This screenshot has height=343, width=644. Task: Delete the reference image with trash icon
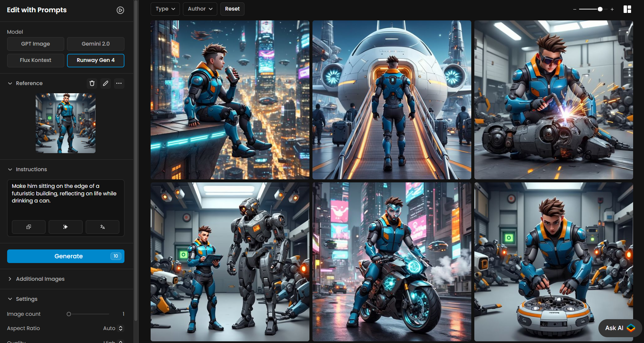[x=92, y=83]
